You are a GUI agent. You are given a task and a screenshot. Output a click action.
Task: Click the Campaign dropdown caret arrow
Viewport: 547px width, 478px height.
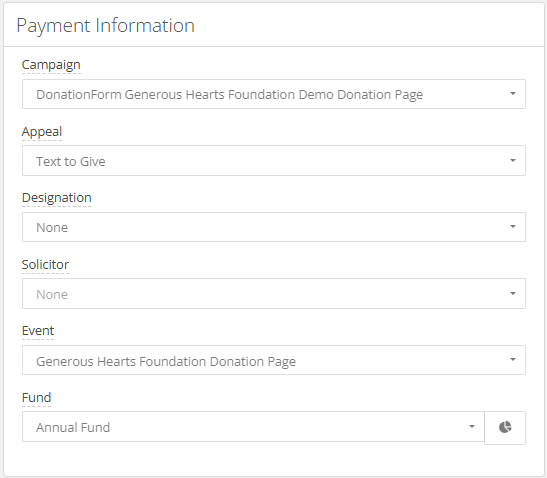click(x=513, y=94)
